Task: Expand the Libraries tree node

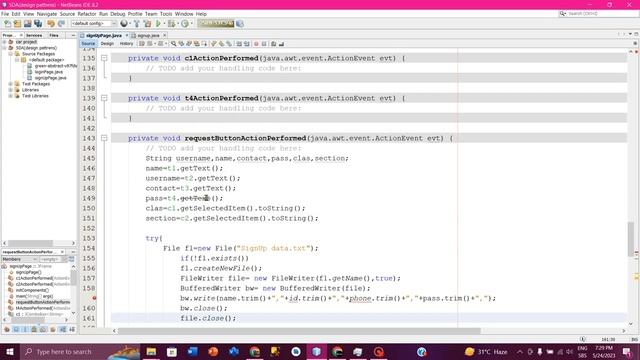Action: tap(11, 90)
